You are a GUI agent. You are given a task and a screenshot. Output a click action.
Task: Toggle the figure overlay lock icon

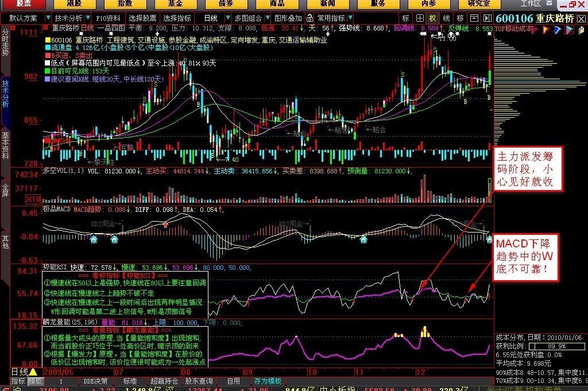point(310,18)
